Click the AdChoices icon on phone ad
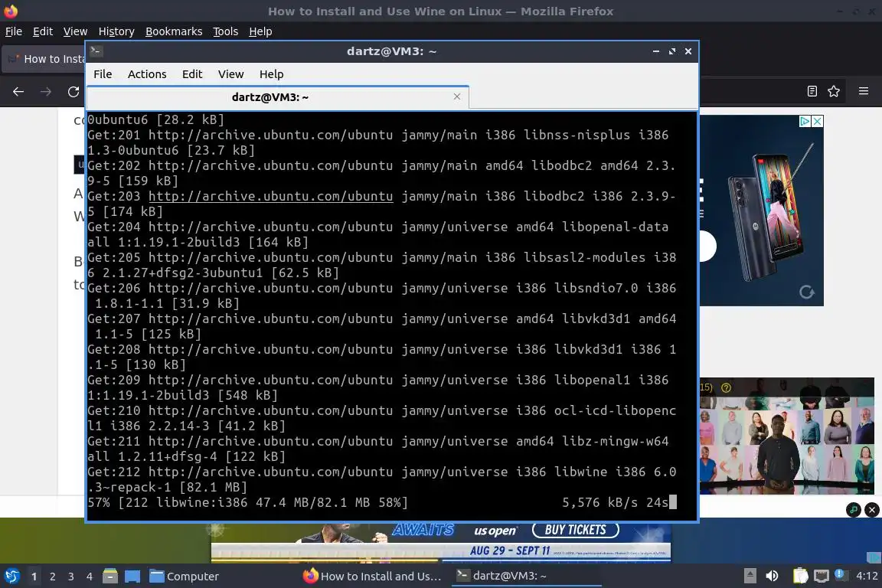Screen dimensions: 882x588 805,121
